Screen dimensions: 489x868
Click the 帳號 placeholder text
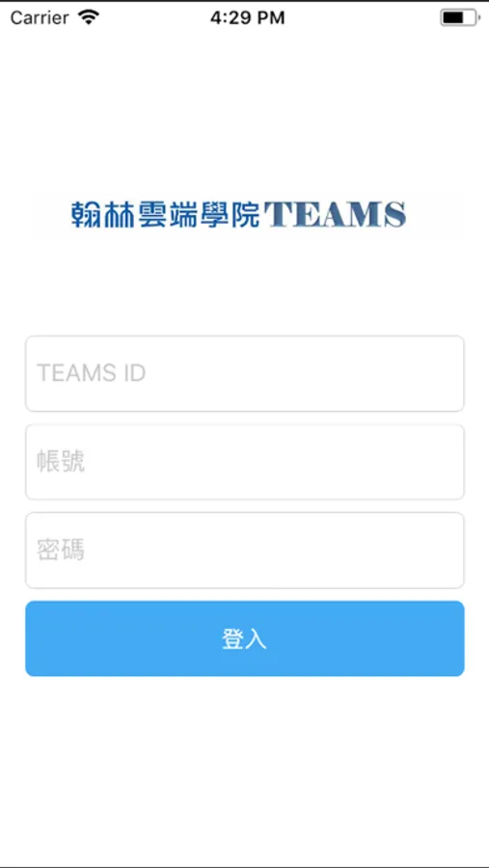coord(61,462)
